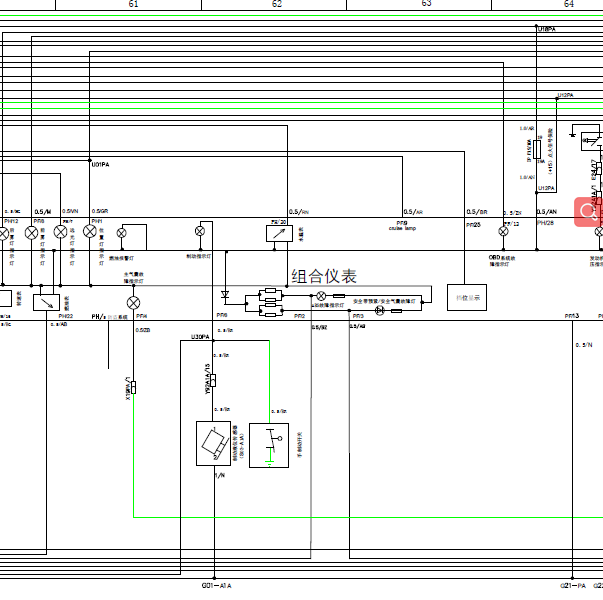Viewport: 603px width, 600px height.
Task: Click the 组合仪表 title text
Action: pyautogui.click(x=324, y=276)
